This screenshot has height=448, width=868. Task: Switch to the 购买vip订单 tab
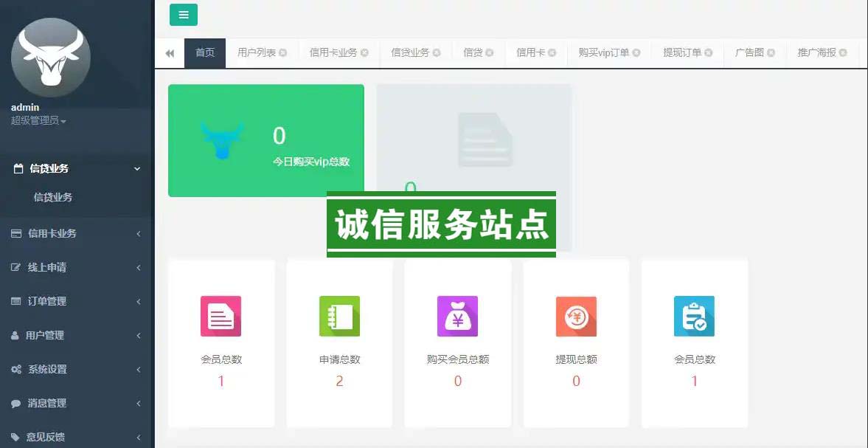[x=603, y=53]
